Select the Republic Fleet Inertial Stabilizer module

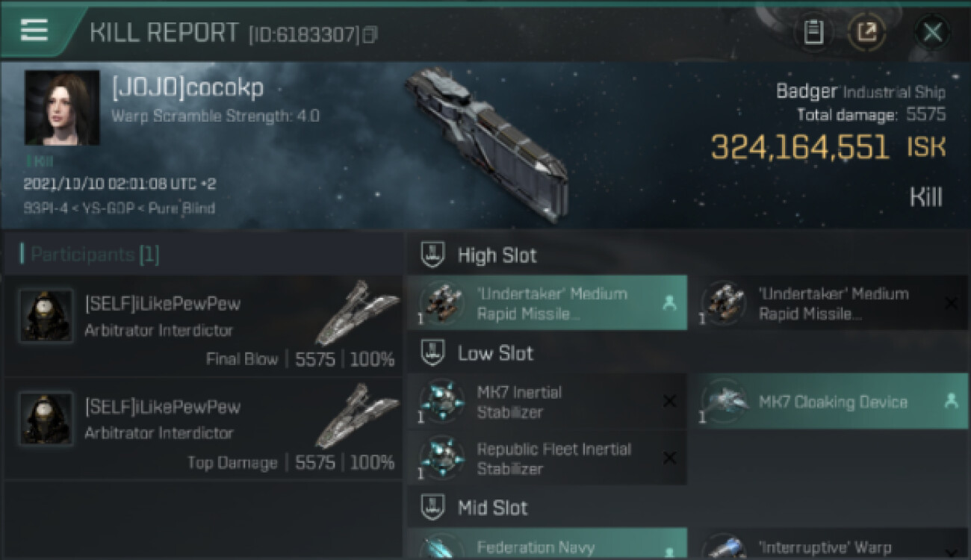click(547, 458)
